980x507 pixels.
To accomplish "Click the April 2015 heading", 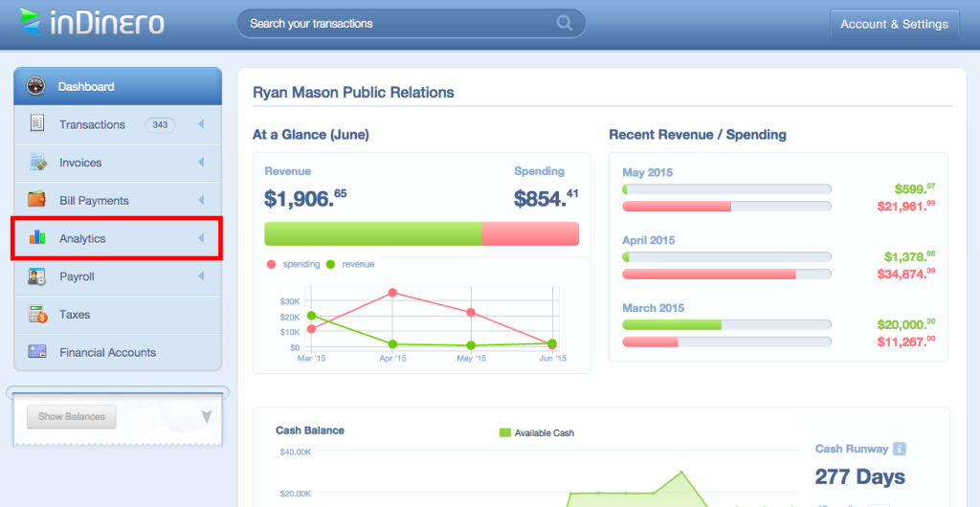I will tap(649, 240).
